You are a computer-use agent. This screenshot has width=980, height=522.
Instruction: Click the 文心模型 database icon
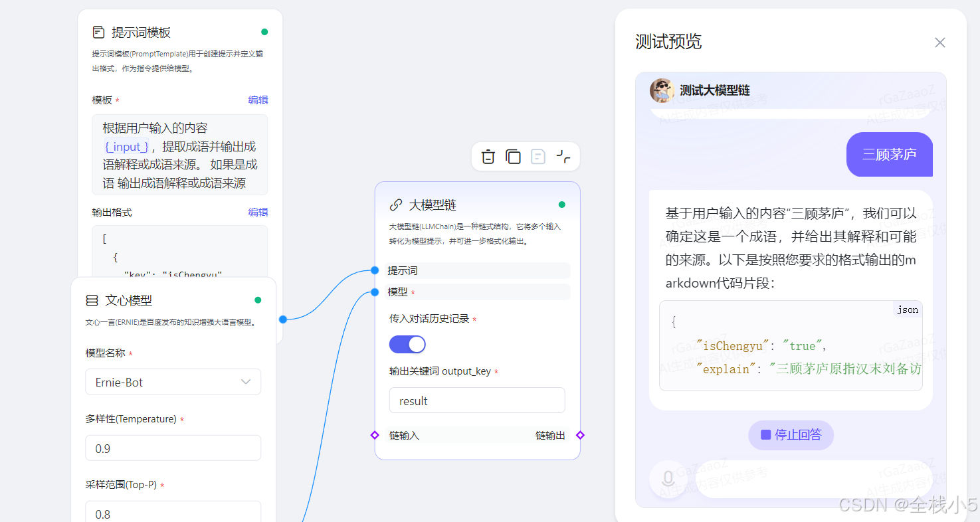coord(92,301)
